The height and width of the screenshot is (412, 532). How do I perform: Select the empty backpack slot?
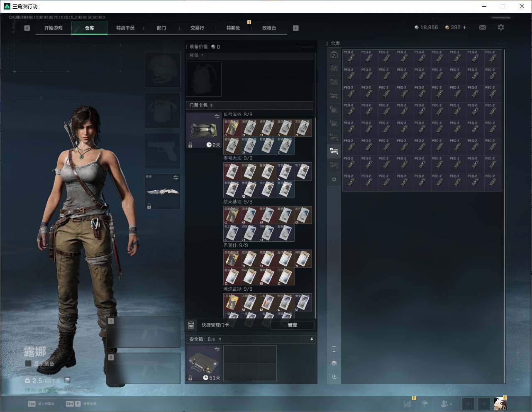204,79
